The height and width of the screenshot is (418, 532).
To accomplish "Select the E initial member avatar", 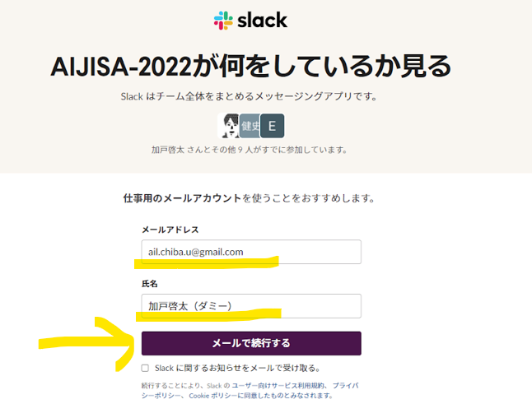I will tap(272, 126).
